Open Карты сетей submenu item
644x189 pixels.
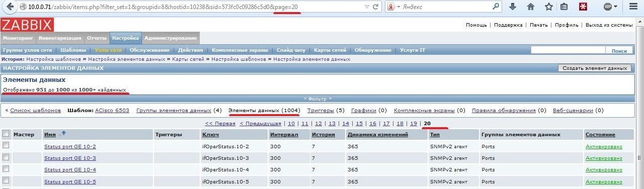[x=330, y=50]
